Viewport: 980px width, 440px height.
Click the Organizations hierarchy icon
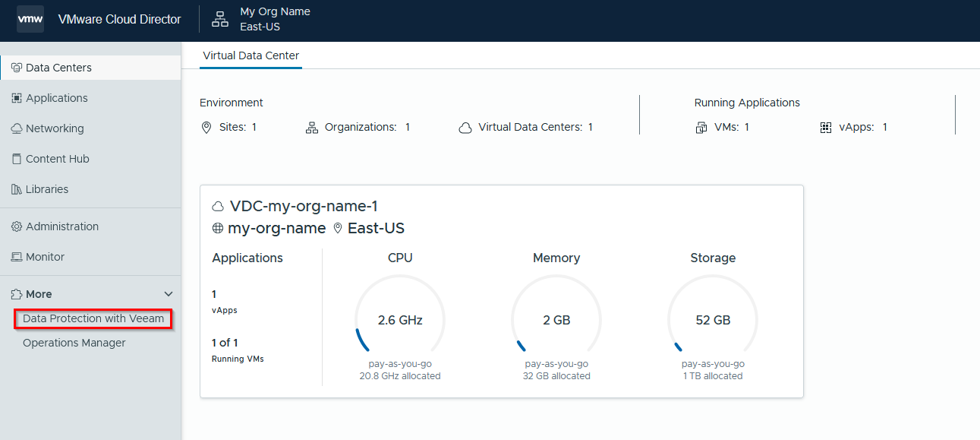click(x=312, y=128)
